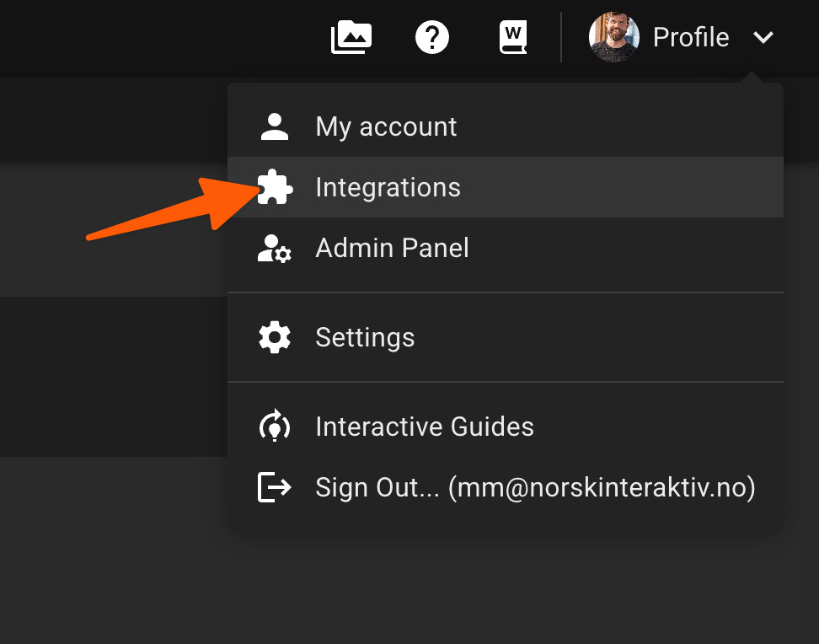Open My account menu entry
The image size is (819, 644).
[505, 126]
